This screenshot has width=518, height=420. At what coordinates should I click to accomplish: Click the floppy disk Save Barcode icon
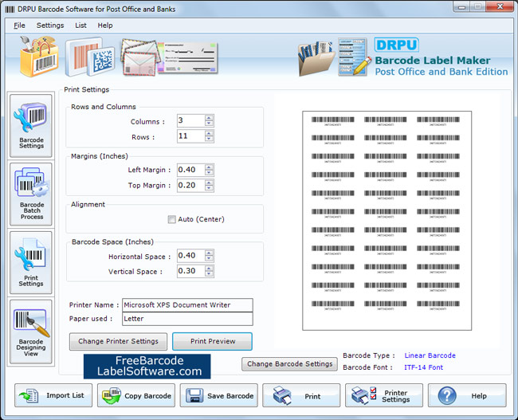(x=194, y=395)
